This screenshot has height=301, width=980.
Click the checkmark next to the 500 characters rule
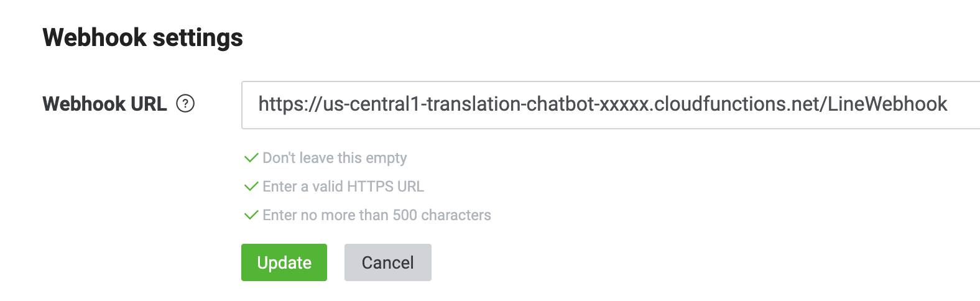[251, 215]
